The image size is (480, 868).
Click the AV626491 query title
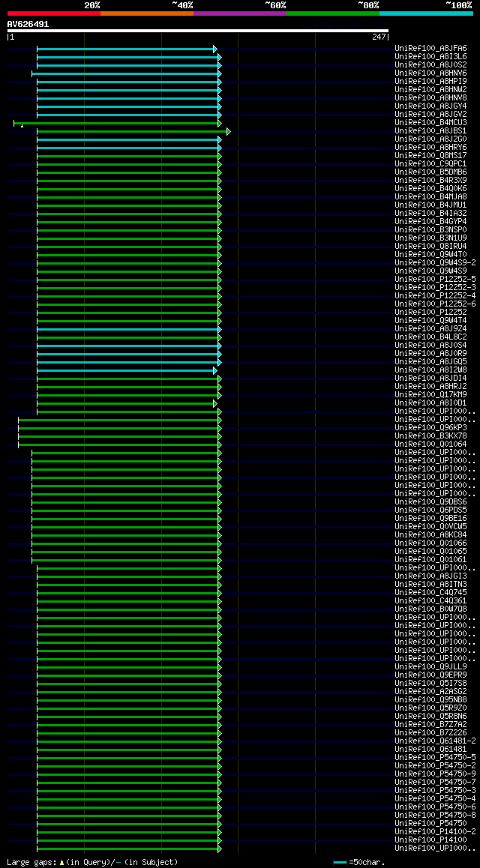tap(28, 24)
